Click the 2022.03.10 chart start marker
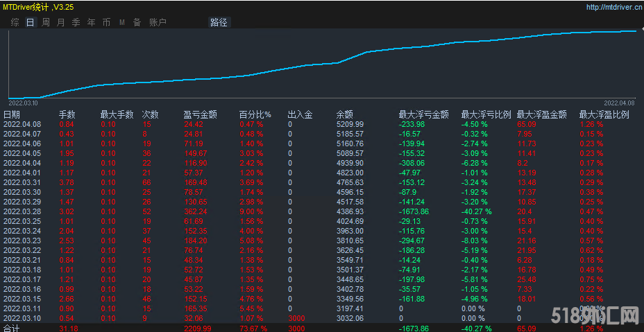644x332 pixels. click(22, 101)
